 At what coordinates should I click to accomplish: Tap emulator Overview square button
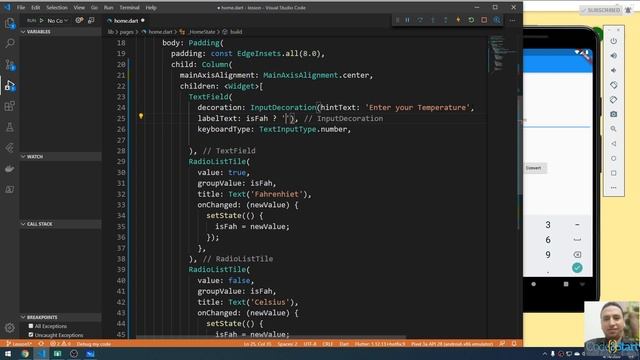[613, 173]
